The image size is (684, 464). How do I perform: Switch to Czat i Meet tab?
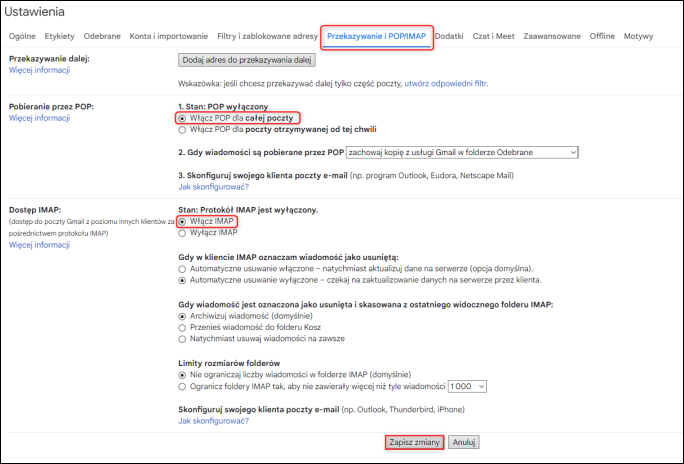click(x=493, y=36)
